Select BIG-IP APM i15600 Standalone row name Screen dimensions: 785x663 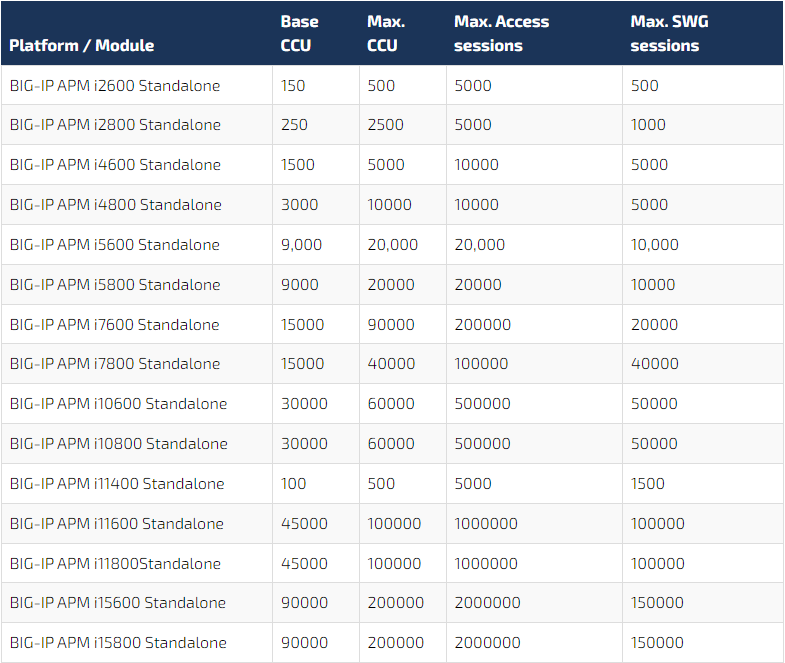coord(118,603)
